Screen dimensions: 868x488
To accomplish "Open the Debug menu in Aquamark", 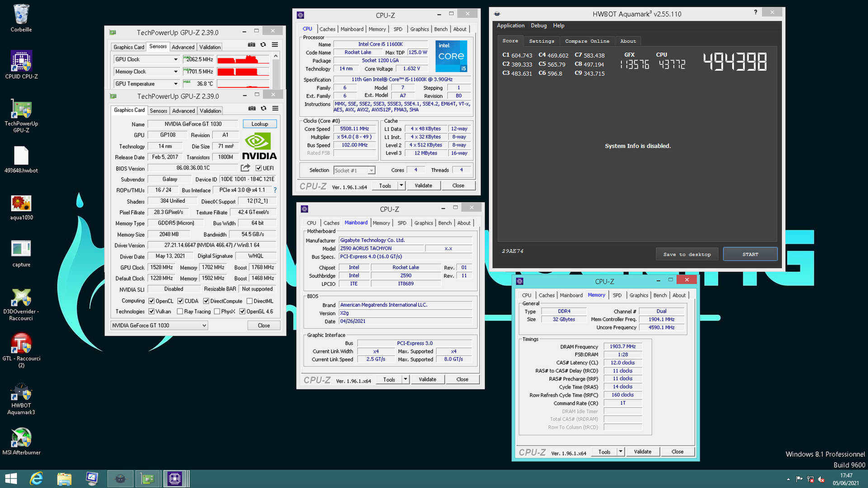I will (538, 26).
